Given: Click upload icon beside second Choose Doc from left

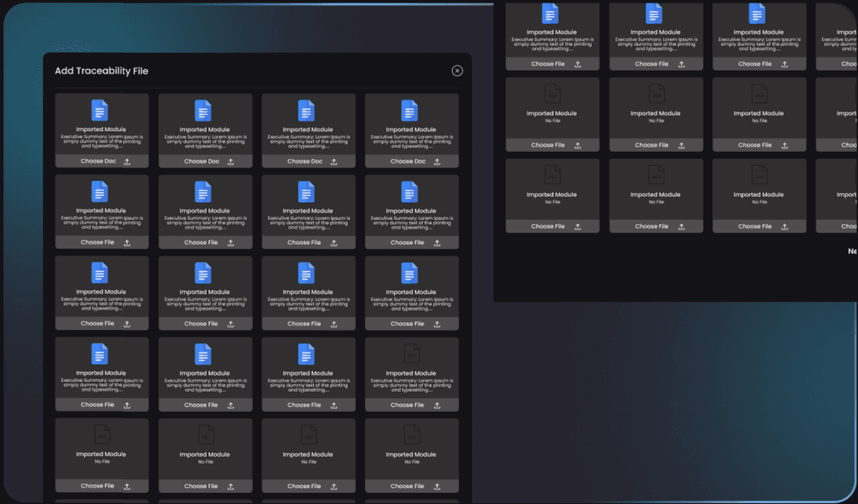Looking at the screenshot, I should pyautogui.click(x=230, y=161).
